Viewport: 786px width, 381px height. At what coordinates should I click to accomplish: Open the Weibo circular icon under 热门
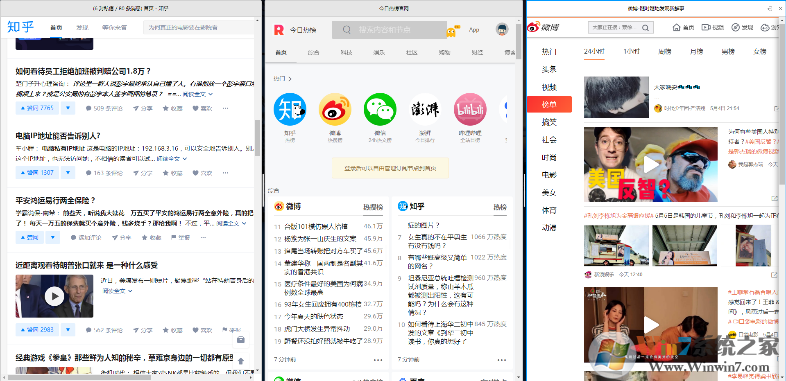(x=335, y=109)
